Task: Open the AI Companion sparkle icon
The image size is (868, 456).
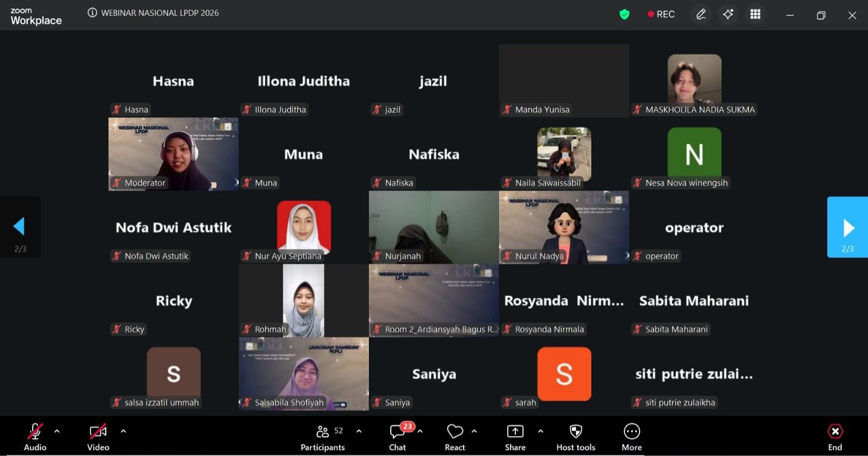Action: pos(728,14)
